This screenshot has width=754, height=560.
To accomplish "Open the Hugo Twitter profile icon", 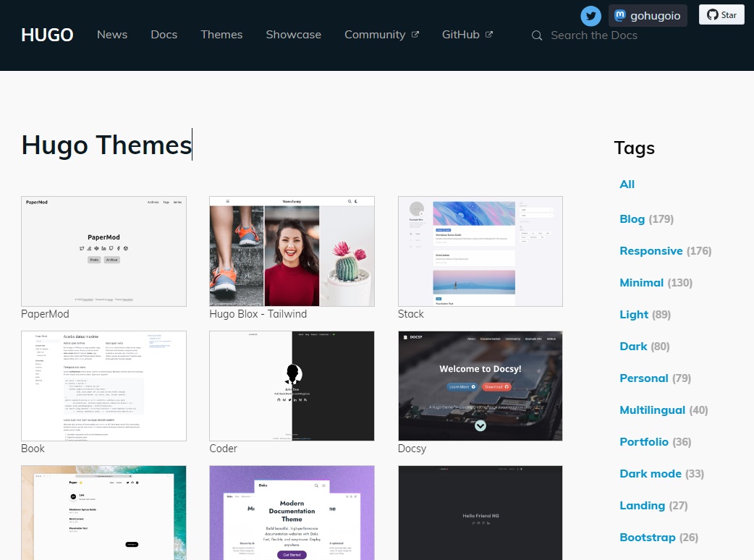I will coord(590,16).
